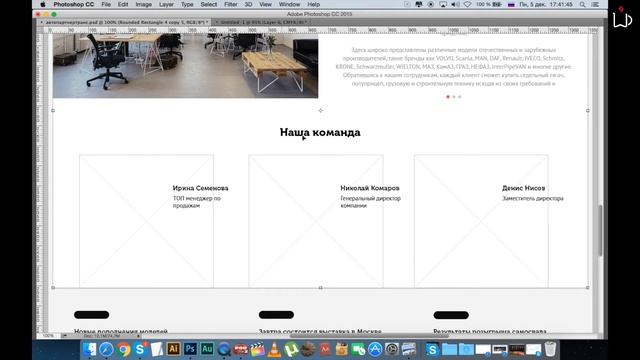The height and width of the screenshot is (360, 640).
Task: Click the red slider dot under the paragraph
Action: pyautogui.click(x=448, y=97)
